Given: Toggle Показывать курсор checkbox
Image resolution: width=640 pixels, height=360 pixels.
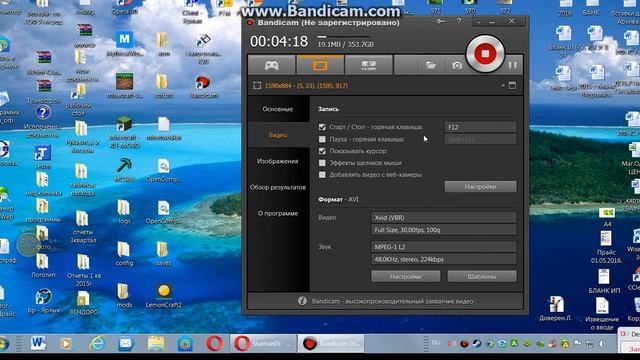Looking at the screenshot, I should [322, 151].
